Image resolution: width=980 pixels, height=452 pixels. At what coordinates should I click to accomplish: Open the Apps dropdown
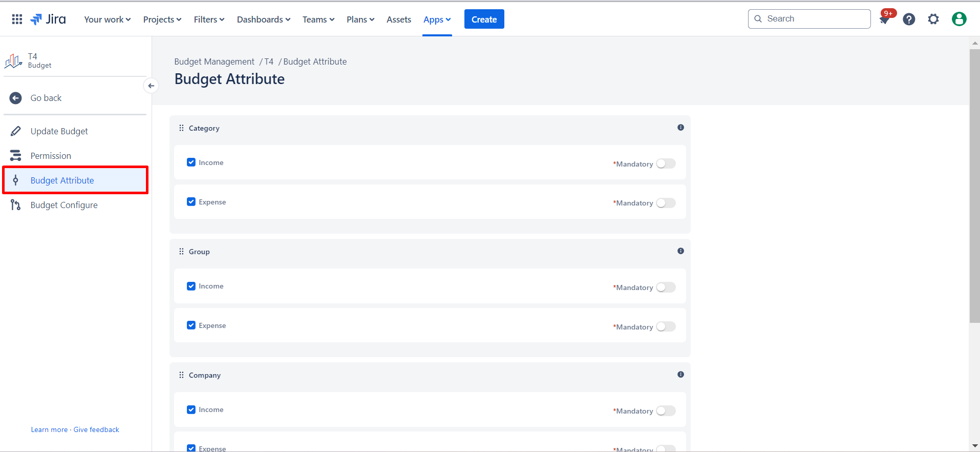pyautogui.click(x=437, y=19)
